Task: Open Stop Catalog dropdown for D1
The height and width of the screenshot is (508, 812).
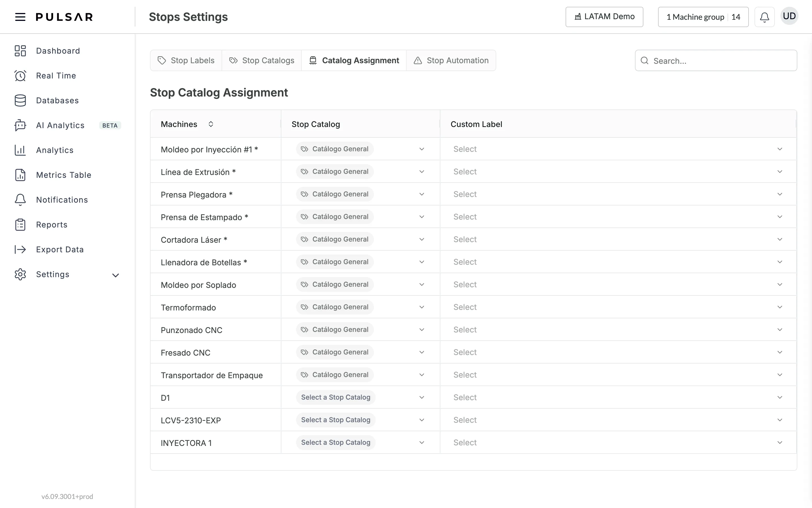Action: 360,397
